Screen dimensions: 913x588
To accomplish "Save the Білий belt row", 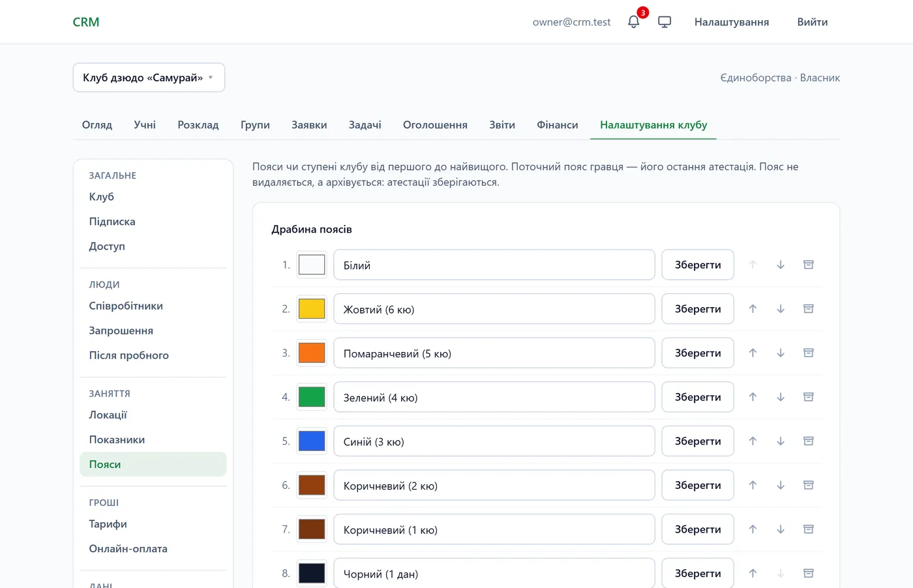I will (x=698, y=265).
